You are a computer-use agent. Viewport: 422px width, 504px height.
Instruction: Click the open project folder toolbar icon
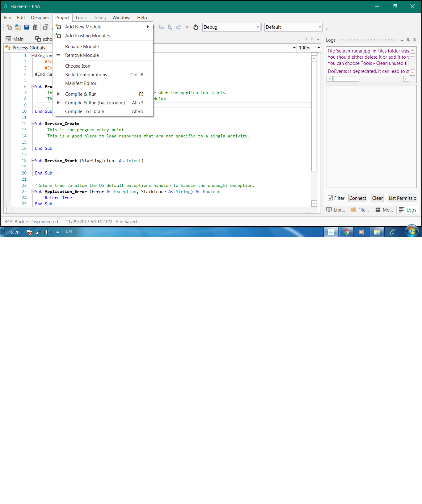point(18,27)
